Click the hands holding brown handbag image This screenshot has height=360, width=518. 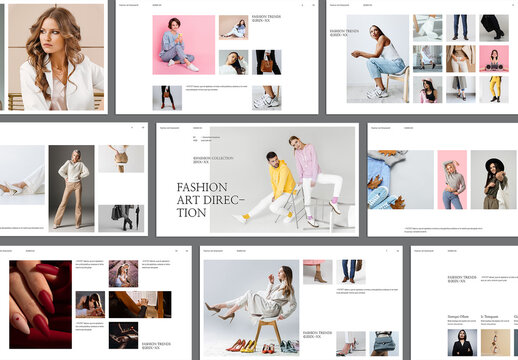(x=267, y=62)
